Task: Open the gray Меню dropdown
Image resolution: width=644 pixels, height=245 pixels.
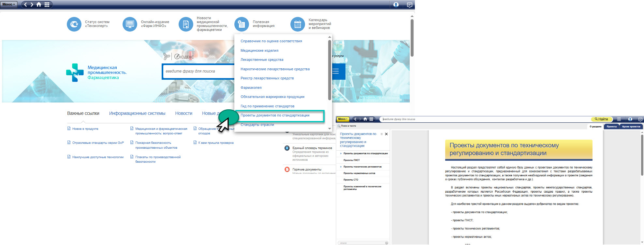Action: click(9, 5)
